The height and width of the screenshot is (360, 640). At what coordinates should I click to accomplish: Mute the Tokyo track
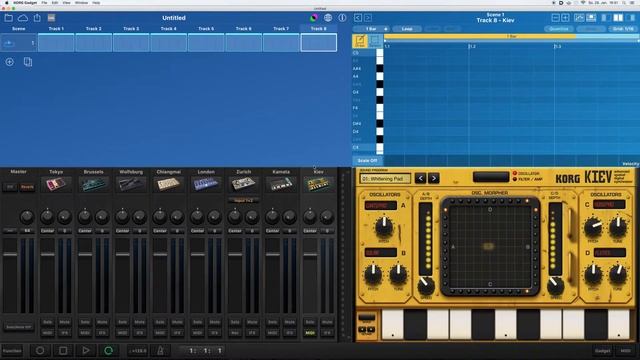[x=64, y=322]
